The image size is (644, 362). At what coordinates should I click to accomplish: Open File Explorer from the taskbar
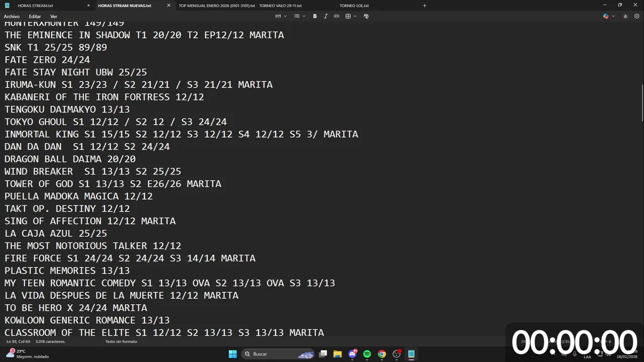tap(338, 354)
